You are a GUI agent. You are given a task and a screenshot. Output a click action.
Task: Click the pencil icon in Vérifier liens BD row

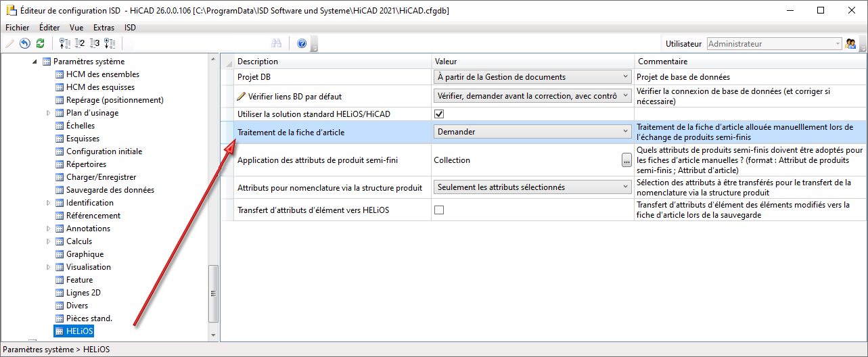242,96
